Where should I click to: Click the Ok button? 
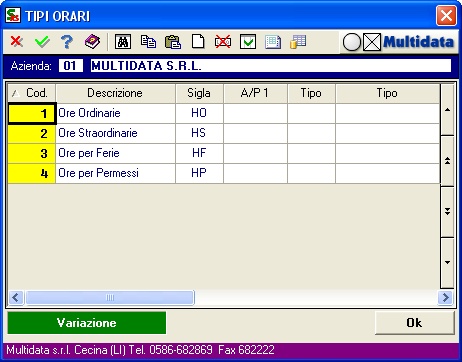(x=414, y=323)
